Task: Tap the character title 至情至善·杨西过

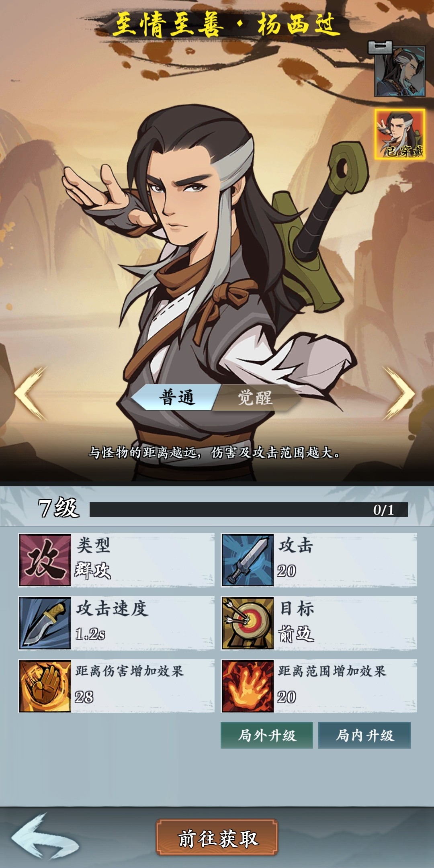Action: click(x=227, y=24)
